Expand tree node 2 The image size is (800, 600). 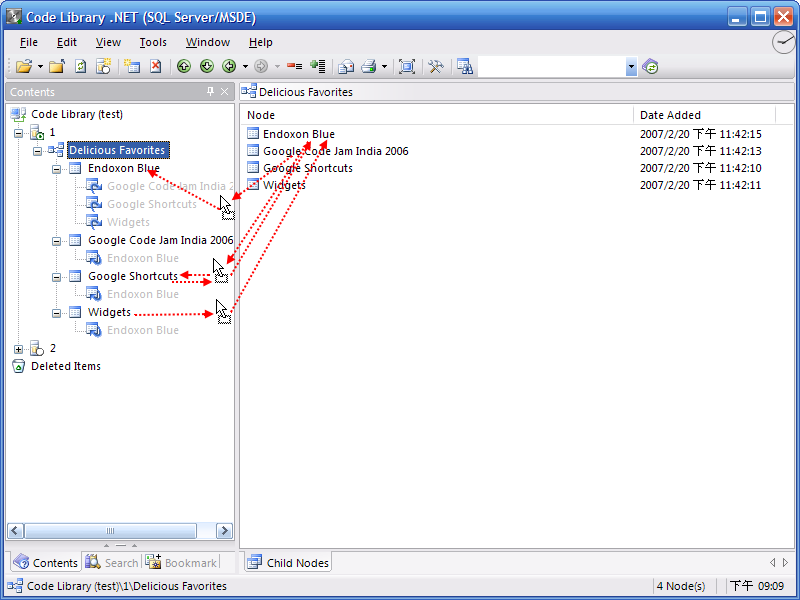(18, 349)
